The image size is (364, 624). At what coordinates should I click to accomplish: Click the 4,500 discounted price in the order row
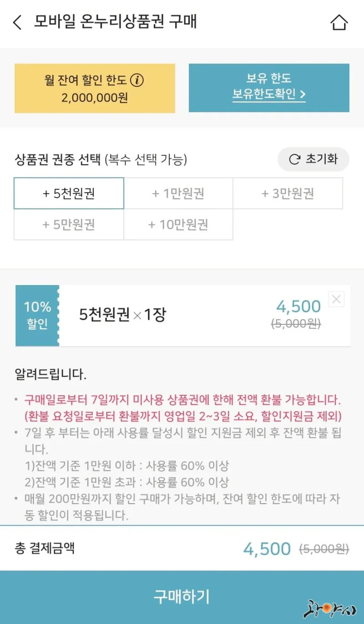(298, 307)
